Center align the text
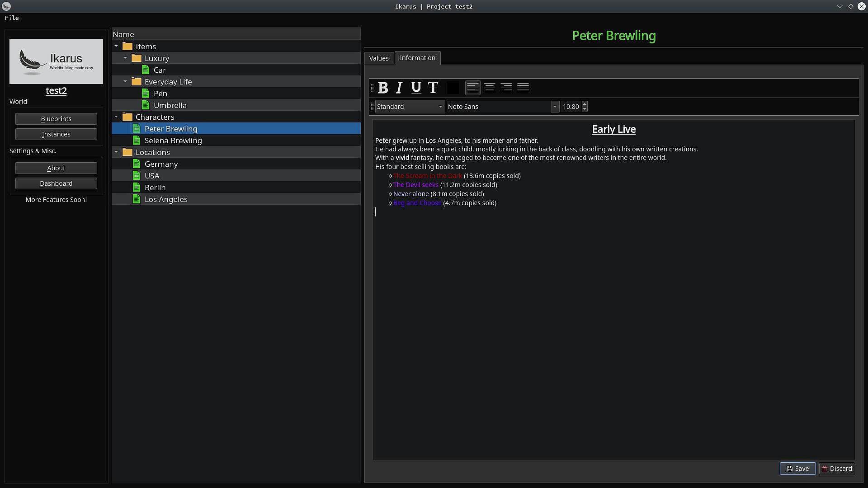868x488 pixels. click(489, 88)
